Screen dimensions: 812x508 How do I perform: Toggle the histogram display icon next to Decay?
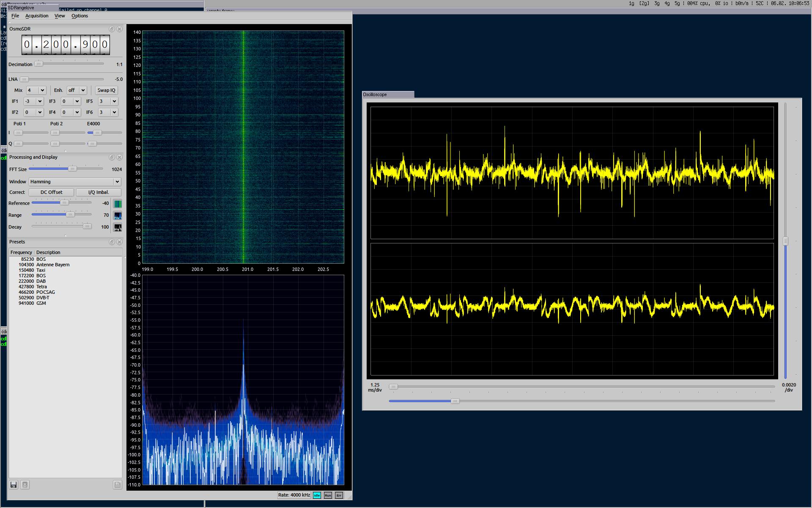118,227
